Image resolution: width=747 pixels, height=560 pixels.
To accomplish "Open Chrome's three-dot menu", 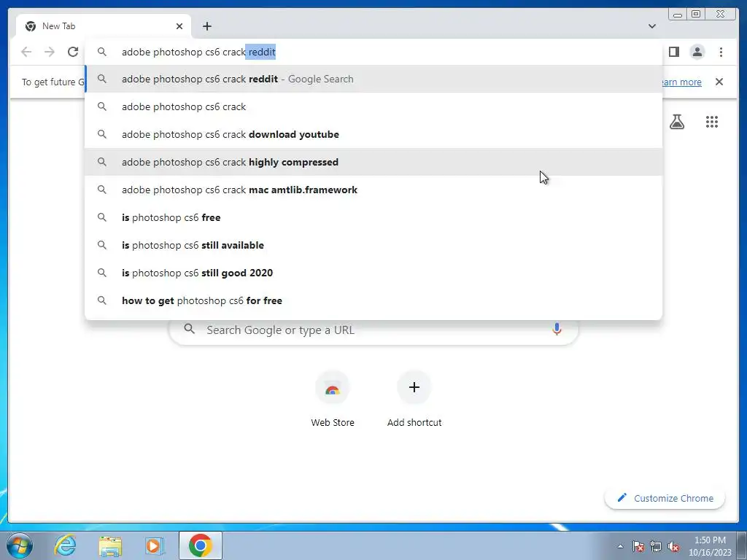I will (721, 52).
